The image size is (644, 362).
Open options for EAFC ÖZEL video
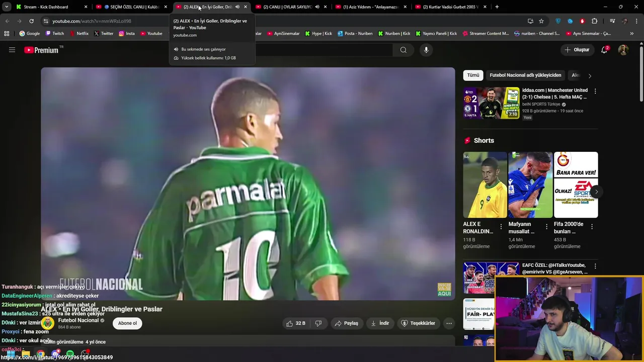coord(595,266)
